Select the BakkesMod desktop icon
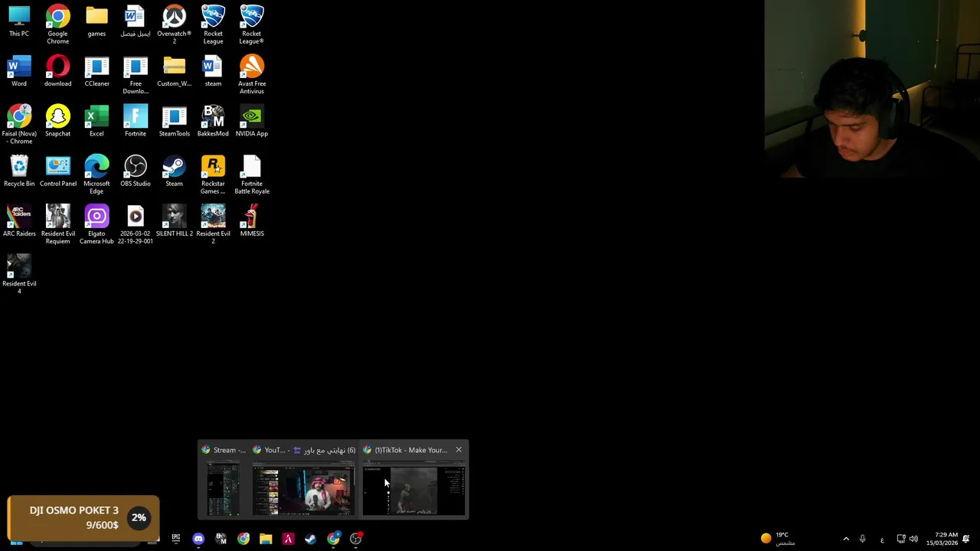The height and width of the screenshot is (551, 980). [x=213, y=122]
